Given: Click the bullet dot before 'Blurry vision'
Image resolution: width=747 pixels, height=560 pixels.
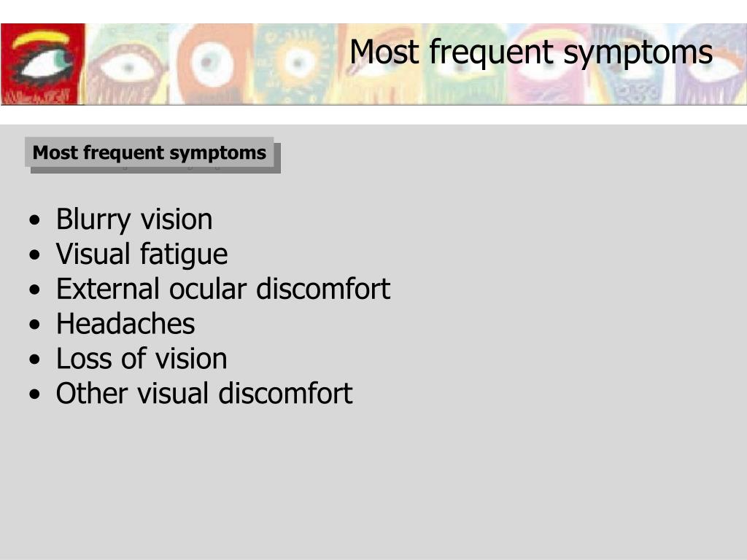Looking at the screenshot, I should [34, 220].
